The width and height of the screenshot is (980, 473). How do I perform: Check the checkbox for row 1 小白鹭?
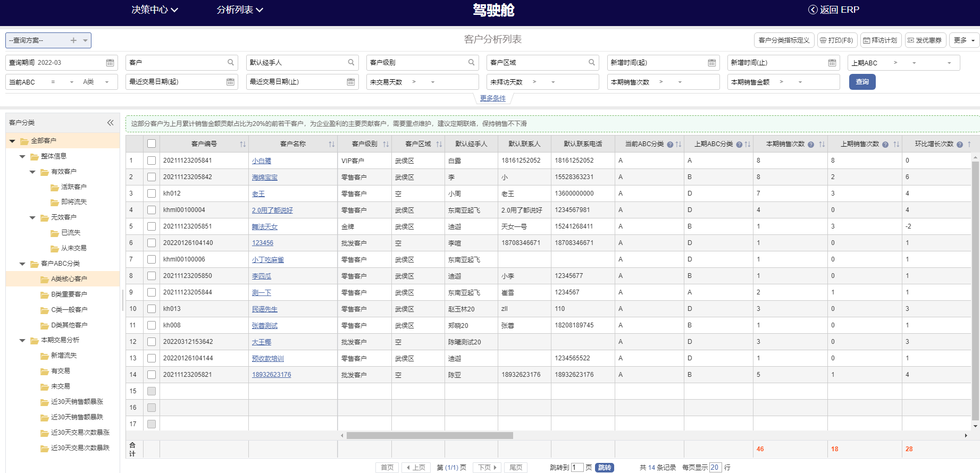(x=152, y=161)
